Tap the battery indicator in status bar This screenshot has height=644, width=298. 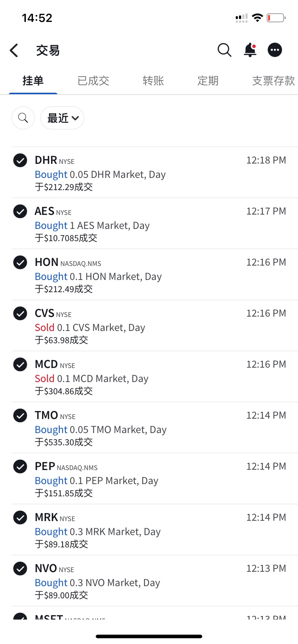276,18
